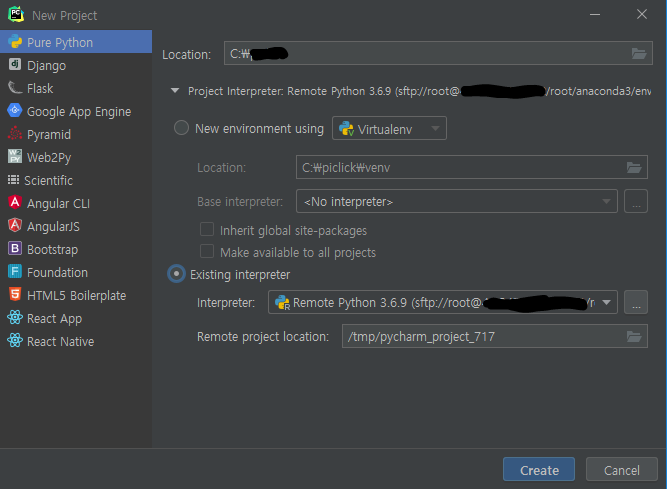Minimize the New Project dialog
The height and width of the screenshot is (489, 667).
[595, 14]
